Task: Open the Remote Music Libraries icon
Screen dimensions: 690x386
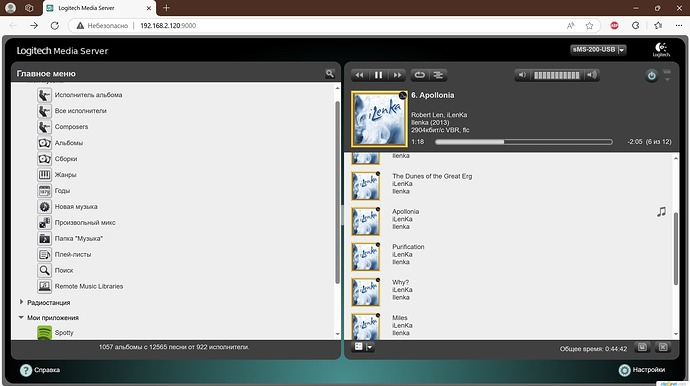Action: pyautogui.click(x=44, y=286)
